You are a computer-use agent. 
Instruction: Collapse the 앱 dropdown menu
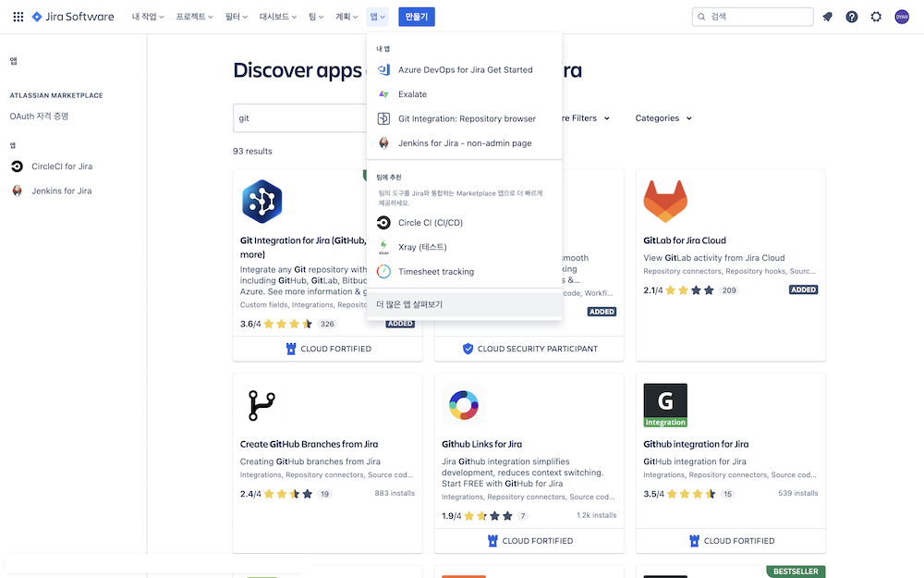377,17
